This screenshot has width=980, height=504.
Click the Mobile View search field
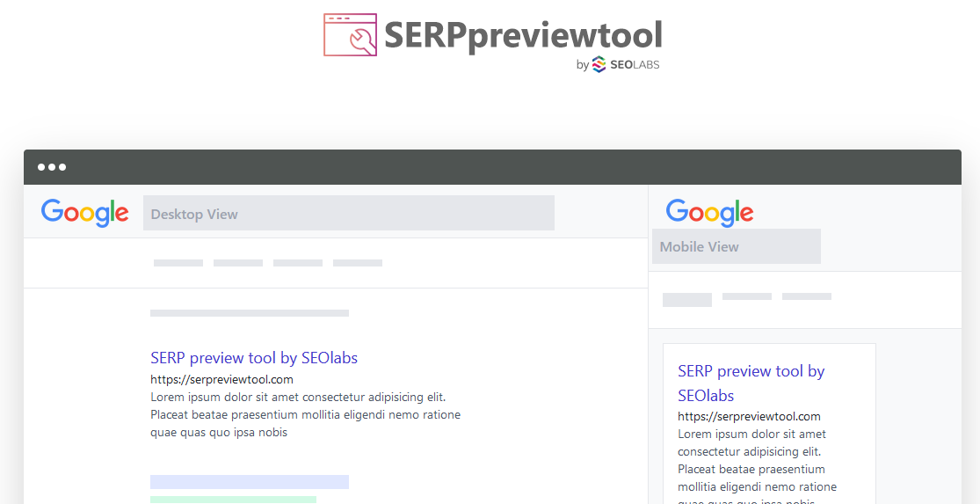[737, 246]
